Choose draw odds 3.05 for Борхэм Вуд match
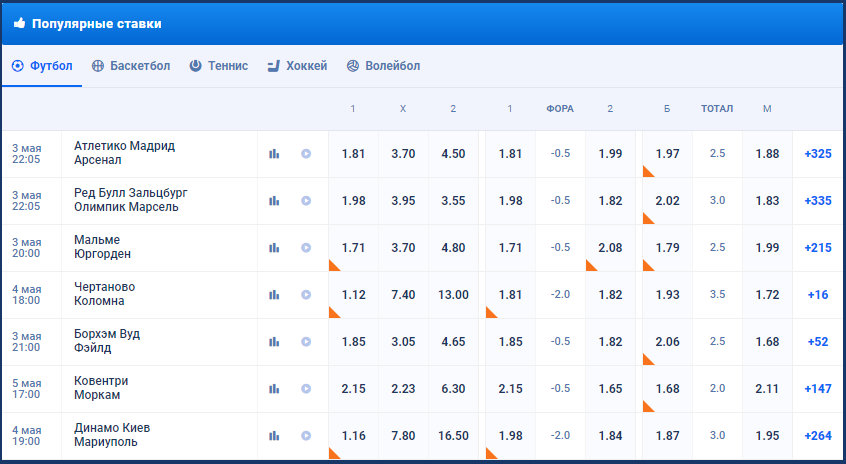 click(x=403, y=342)
